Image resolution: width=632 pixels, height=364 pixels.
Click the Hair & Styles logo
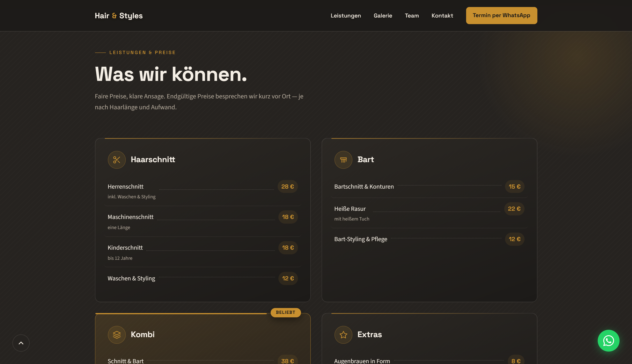(x=119, y=16)
